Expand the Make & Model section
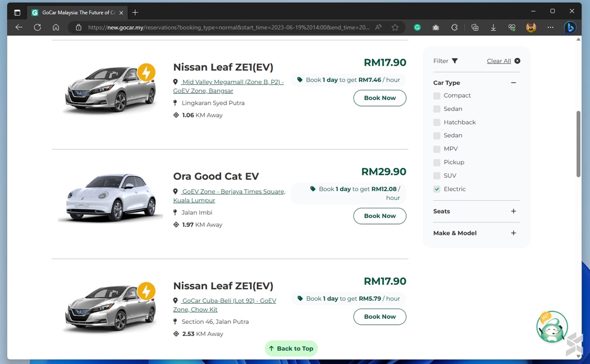 [x=513, y=233]
